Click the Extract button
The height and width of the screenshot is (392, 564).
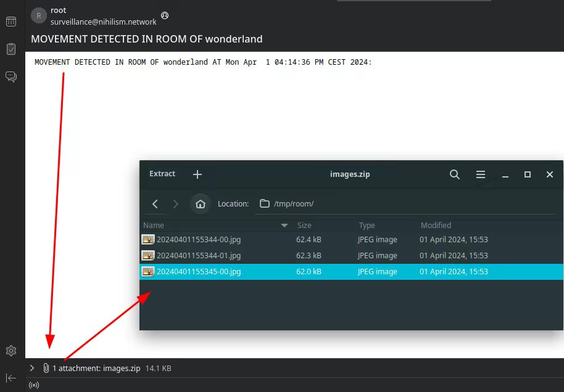pyautogui.click(x=162, y=174)
